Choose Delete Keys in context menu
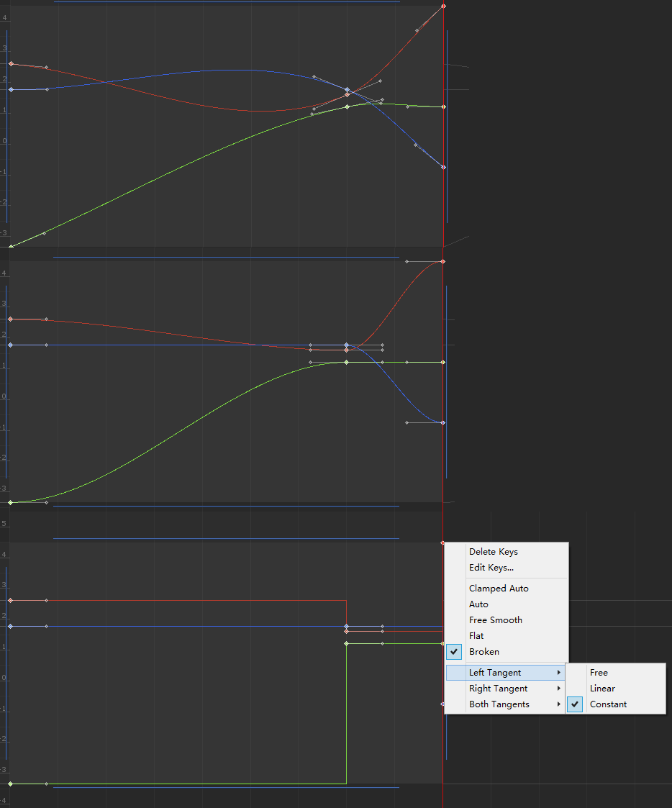This screenshot has width=672, height=808. (x=506, y=551)
